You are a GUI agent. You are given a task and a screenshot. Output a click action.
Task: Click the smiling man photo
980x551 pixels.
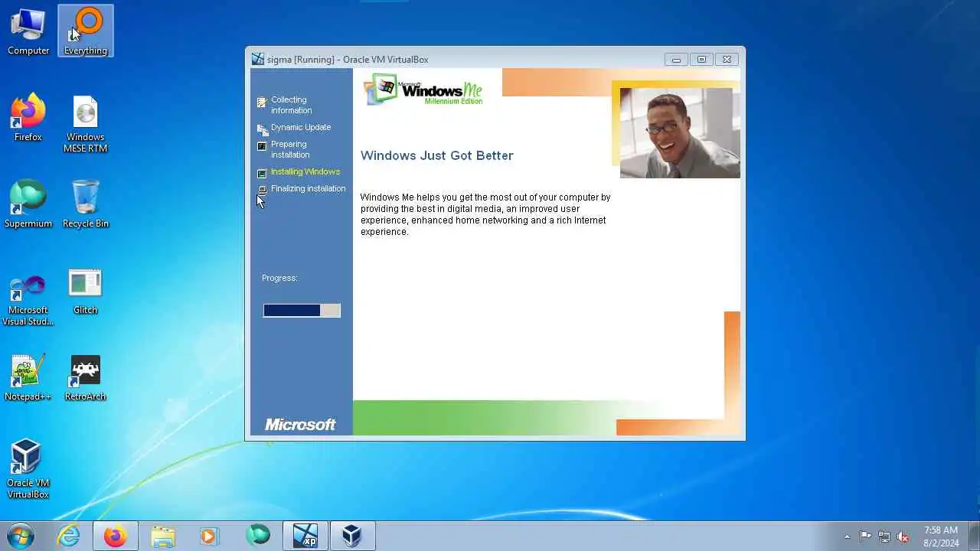680,132
